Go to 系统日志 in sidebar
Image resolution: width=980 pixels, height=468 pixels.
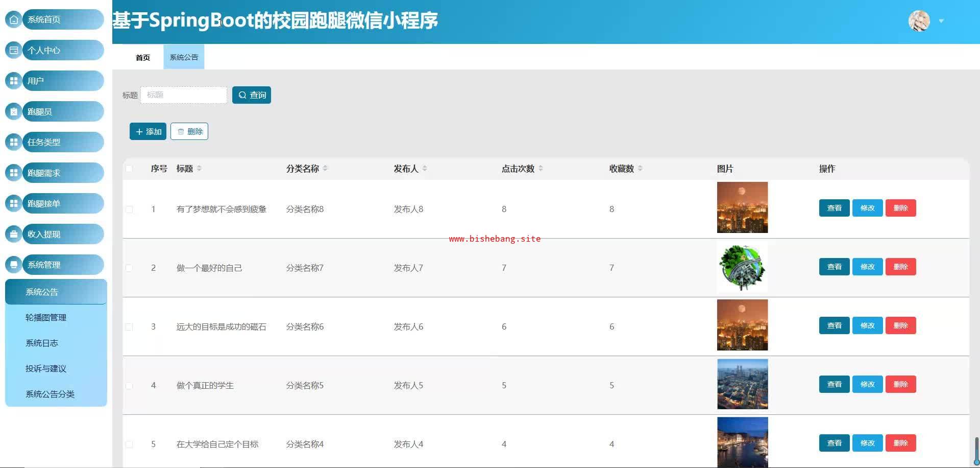[56, 343]
